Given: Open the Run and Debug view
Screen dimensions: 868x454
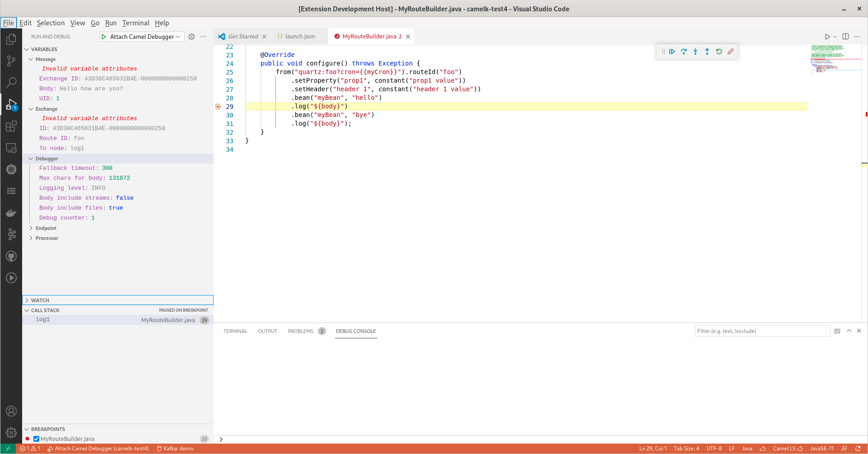Looking at the screenshot, I should (11, 104).
